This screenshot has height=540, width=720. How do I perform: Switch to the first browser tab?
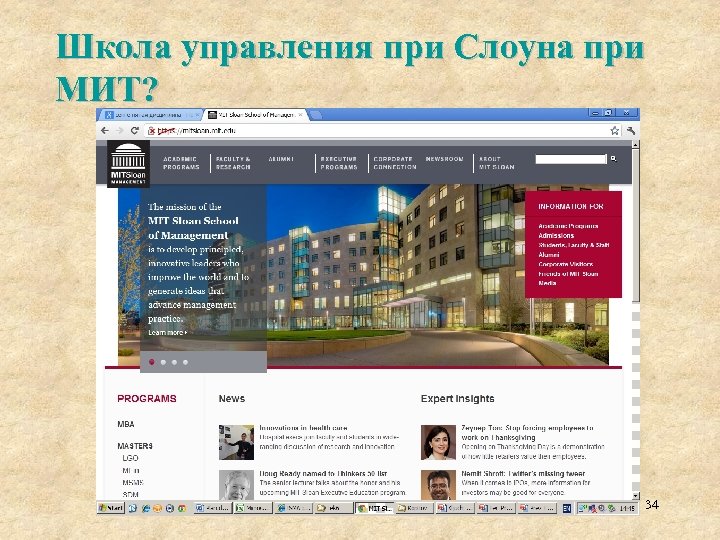(x=152, y=115)
